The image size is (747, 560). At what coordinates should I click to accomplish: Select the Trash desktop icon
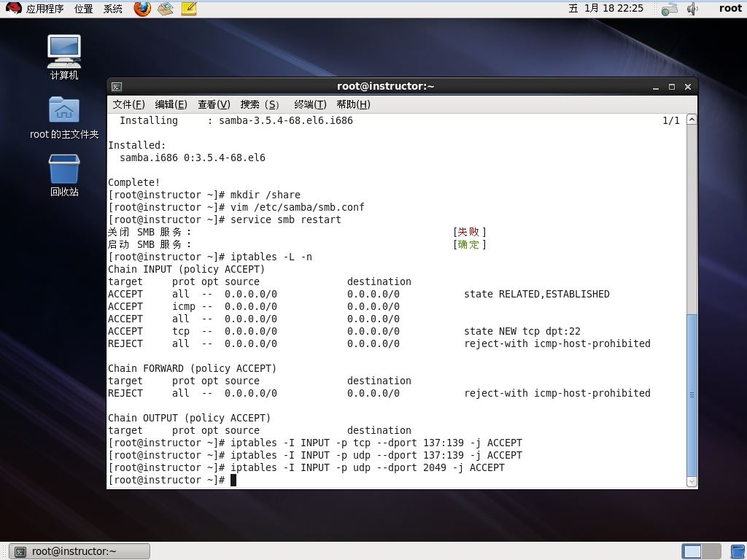[x=64, y=175]
